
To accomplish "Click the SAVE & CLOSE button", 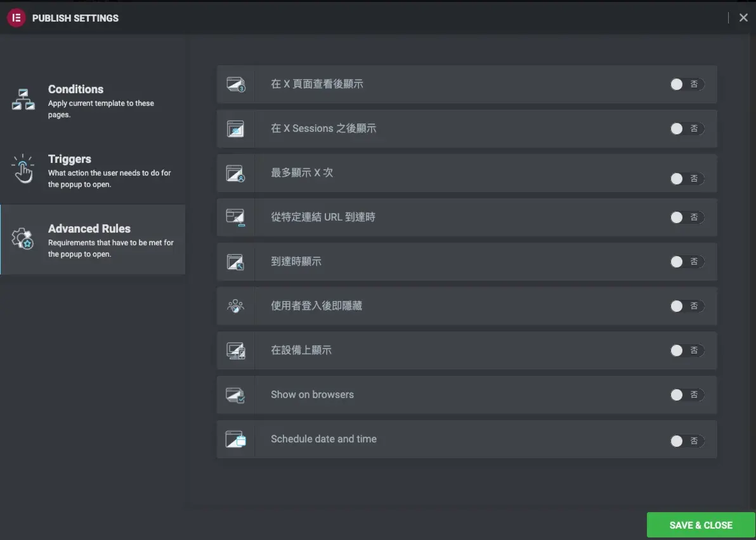I will (701, 525).
